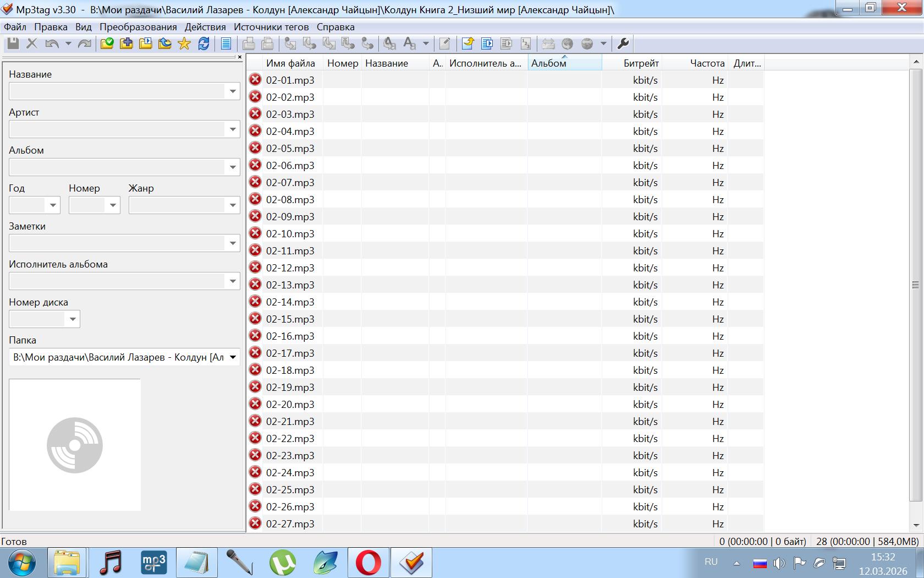Open the Папка path dropdown
Viewport: 924px width, 578px height.
[233, 357]
